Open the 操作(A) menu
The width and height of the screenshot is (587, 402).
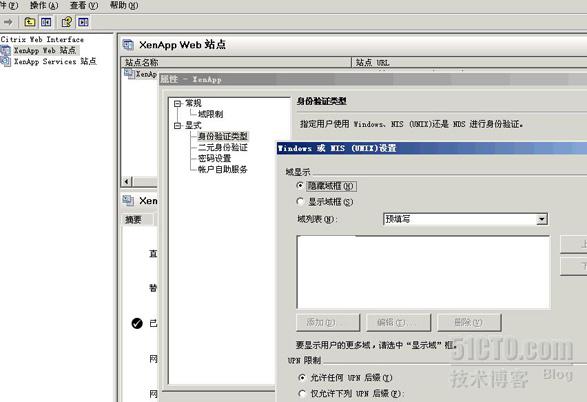(x=44, y=5)
